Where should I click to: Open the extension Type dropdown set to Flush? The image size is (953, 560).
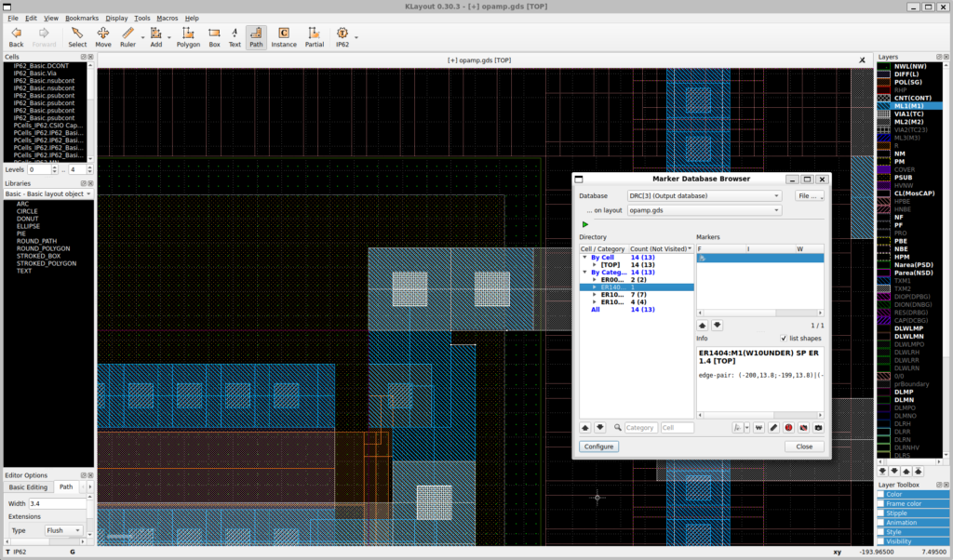click(64, 530)
